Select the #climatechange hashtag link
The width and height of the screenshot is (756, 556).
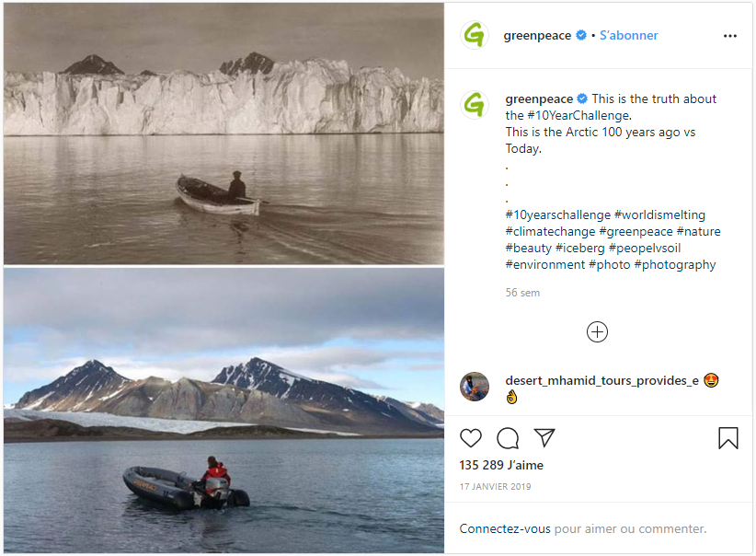point(550,231)
